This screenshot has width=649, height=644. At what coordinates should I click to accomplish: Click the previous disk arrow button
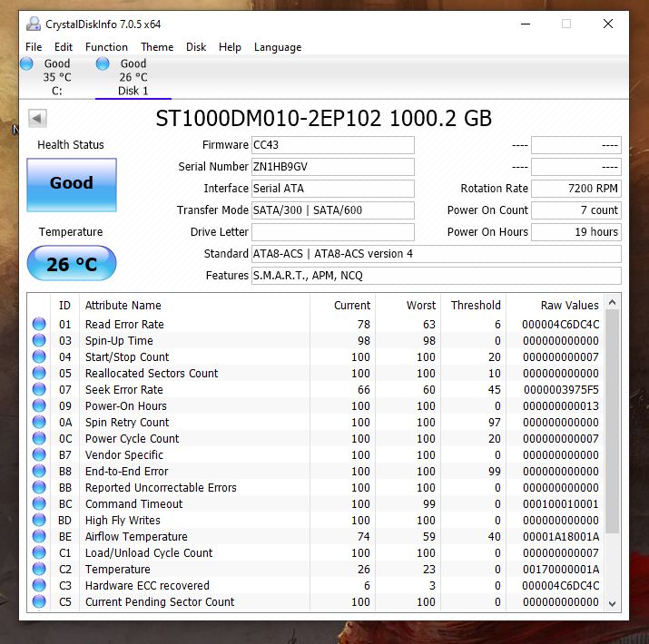coord(37,119)
